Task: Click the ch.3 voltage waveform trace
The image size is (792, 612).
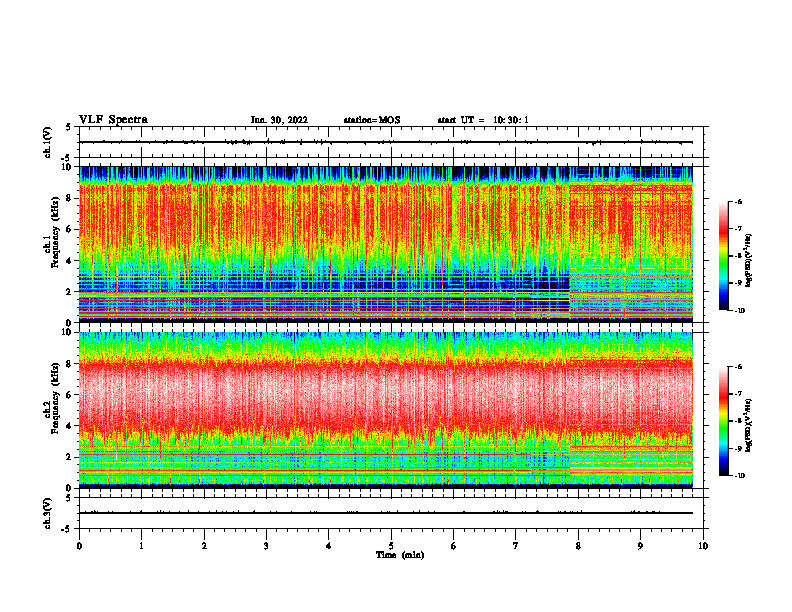Action: point(386,513)
